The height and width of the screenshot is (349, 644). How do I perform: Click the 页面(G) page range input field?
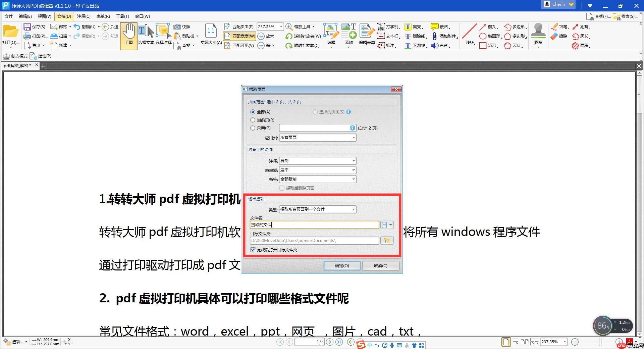[317, 128]
